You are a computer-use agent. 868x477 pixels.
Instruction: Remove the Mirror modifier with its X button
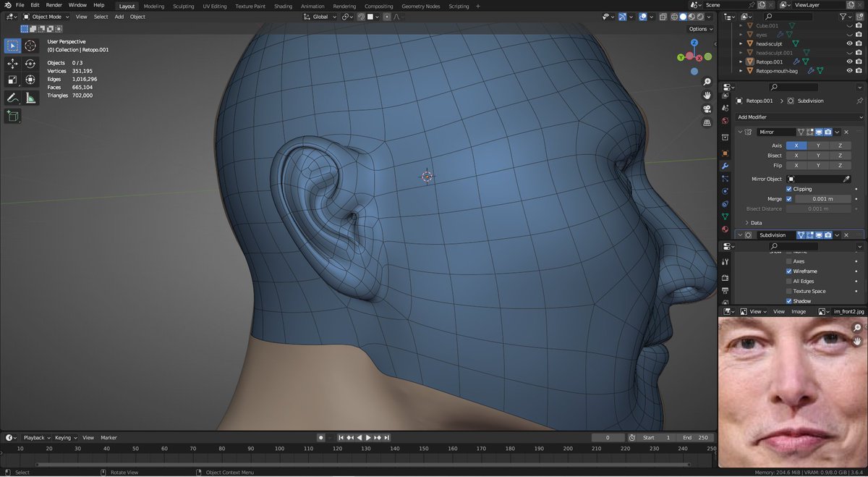point(846,132)
